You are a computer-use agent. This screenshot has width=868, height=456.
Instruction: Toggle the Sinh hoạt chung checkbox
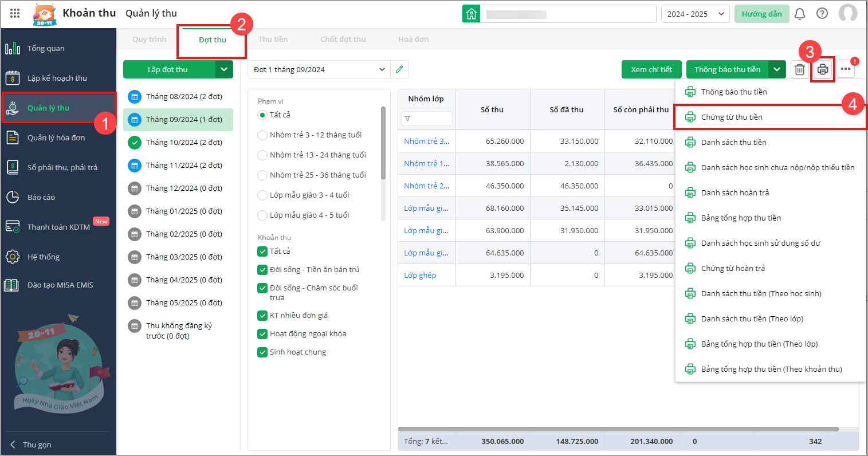coord(262,352)
